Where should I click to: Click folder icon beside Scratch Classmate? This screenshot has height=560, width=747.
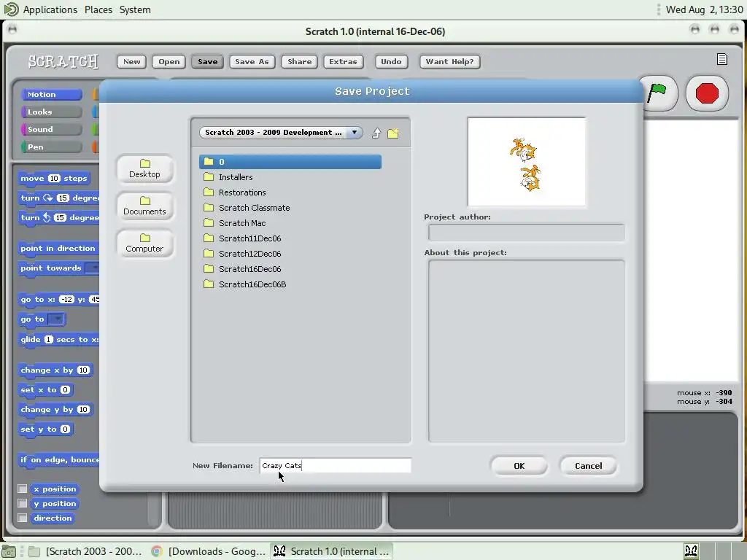click(x=209, y=208)
